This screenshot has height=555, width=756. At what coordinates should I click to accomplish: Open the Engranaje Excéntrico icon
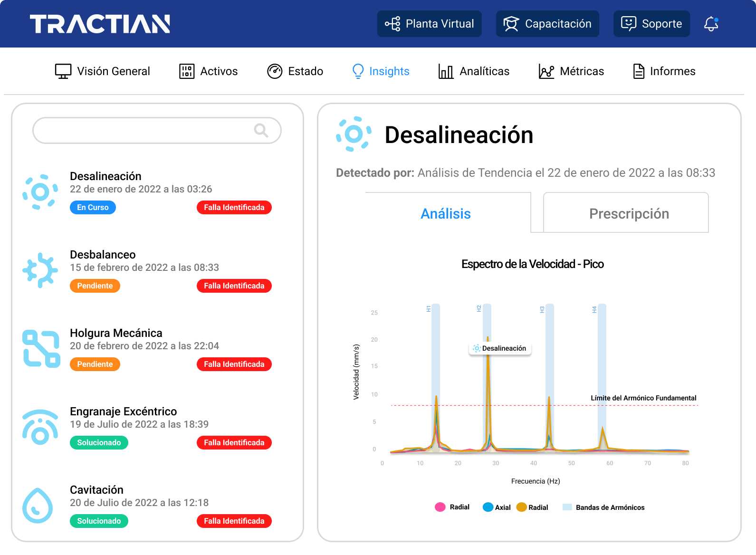coord(40,427)
